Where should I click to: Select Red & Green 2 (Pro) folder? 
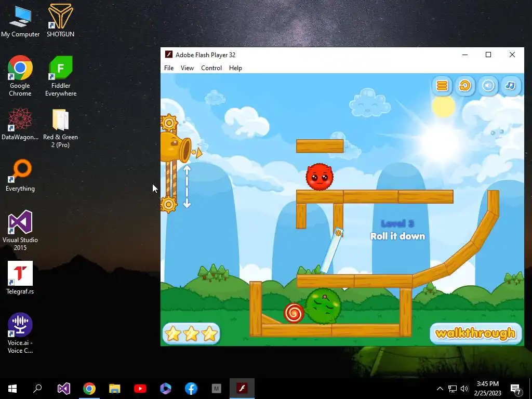point(60,128)
